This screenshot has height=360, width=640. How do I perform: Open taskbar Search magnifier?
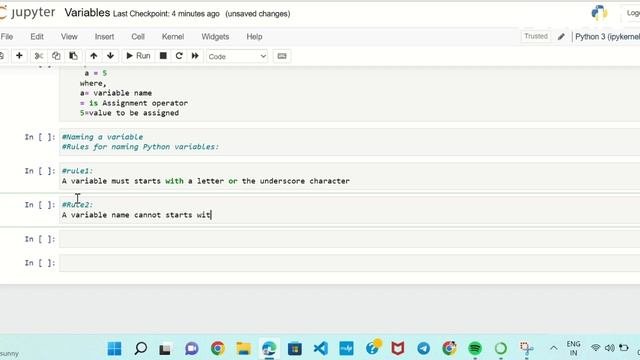[140, 349]
